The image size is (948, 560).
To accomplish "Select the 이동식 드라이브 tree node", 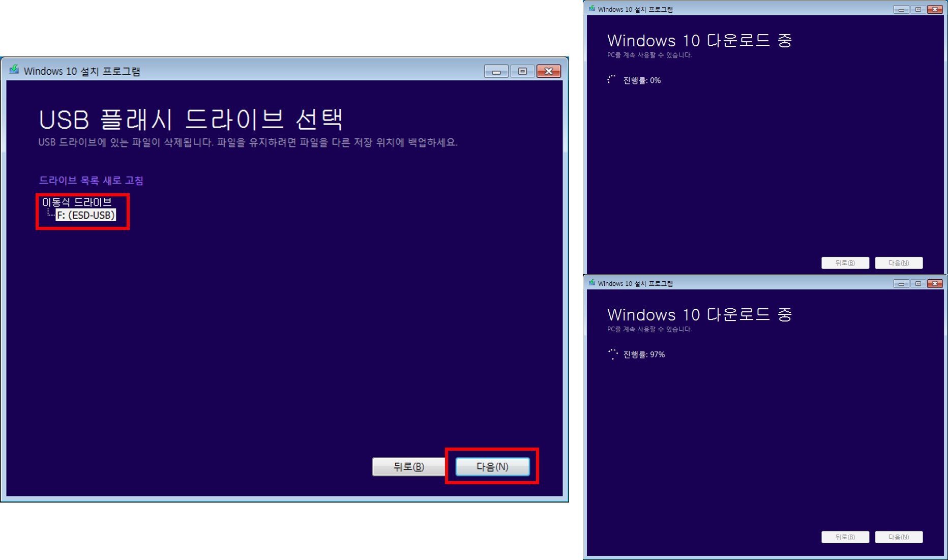I will [x=77, y=202].
